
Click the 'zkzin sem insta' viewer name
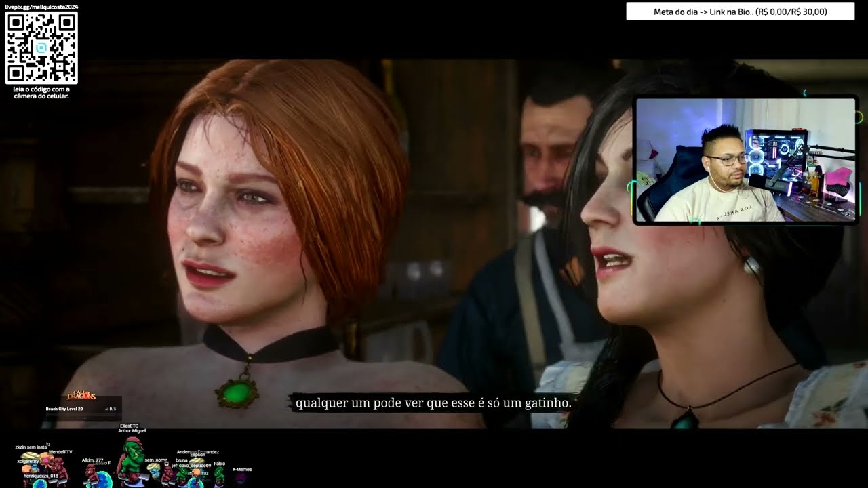31,447
